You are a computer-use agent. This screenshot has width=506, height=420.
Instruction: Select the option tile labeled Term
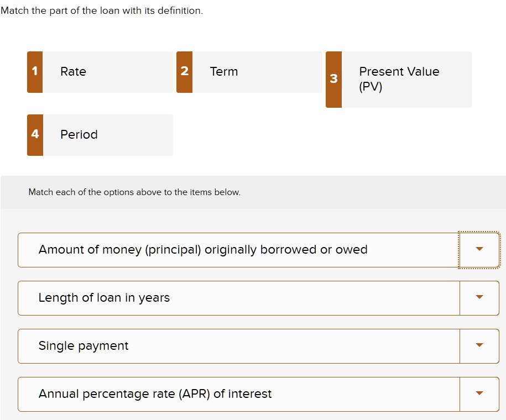click(x=249, y=71)
